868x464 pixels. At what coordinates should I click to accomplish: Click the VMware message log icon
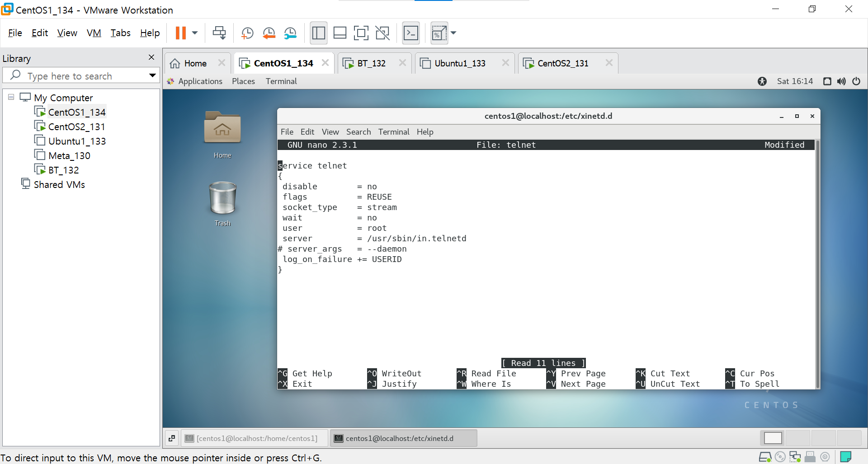846,457
